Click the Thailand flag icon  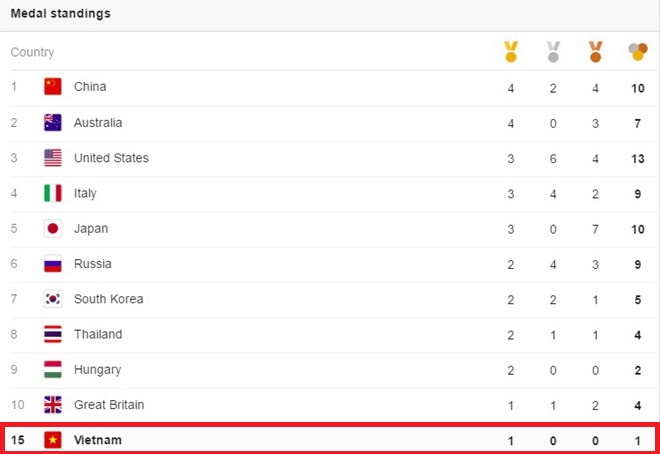coord(53,334)
